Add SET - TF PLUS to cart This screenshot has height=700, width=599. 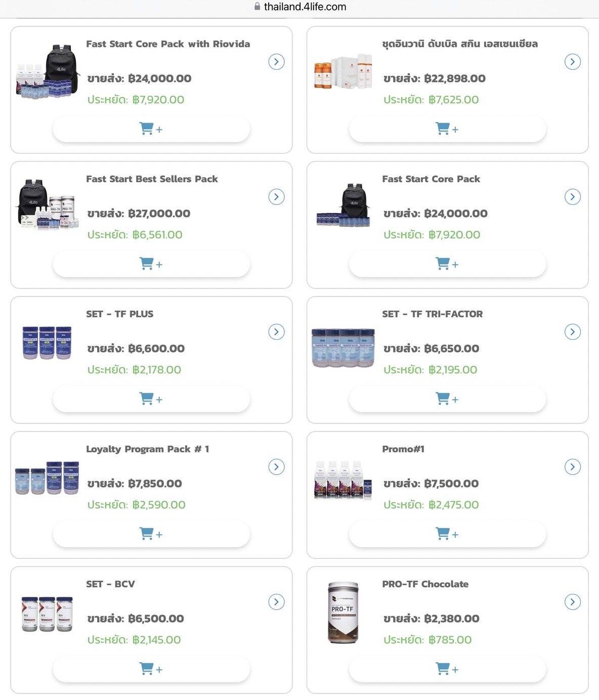(x=151, y=399)
